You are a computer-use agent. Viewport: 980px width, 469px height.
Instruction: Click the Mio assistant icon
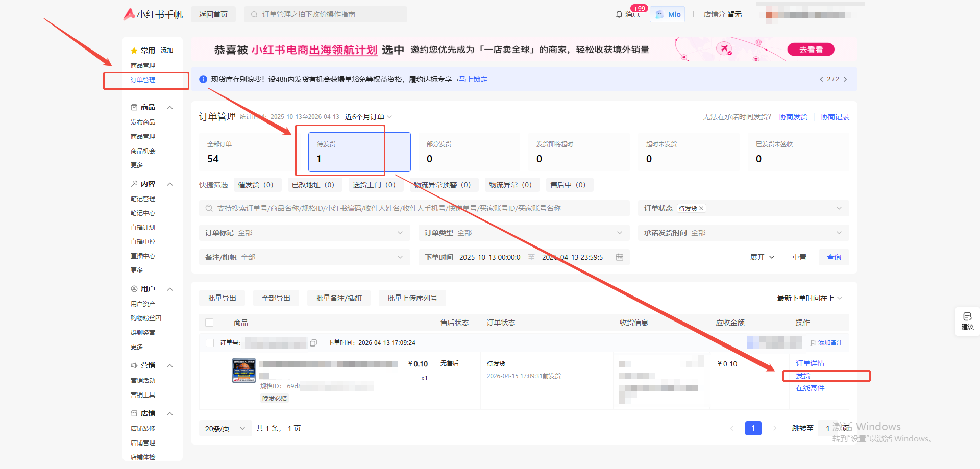(x=660, y=14)
